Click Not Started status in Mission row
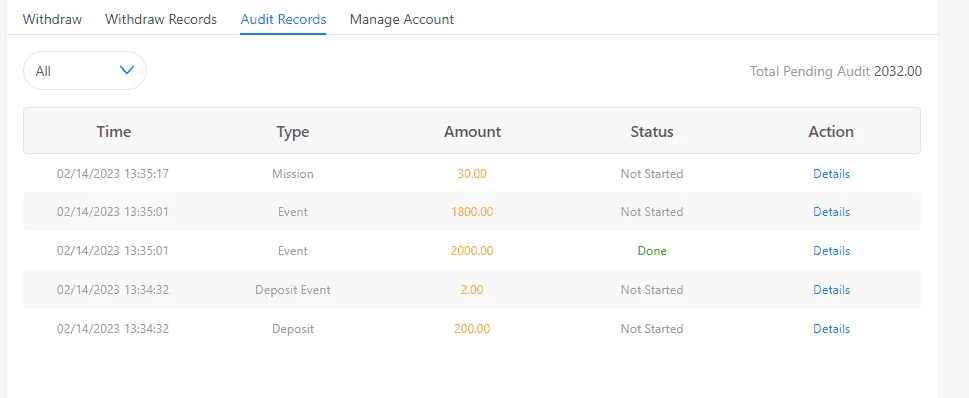The width and height of the screenshot is (969, 398). [652, 174]
